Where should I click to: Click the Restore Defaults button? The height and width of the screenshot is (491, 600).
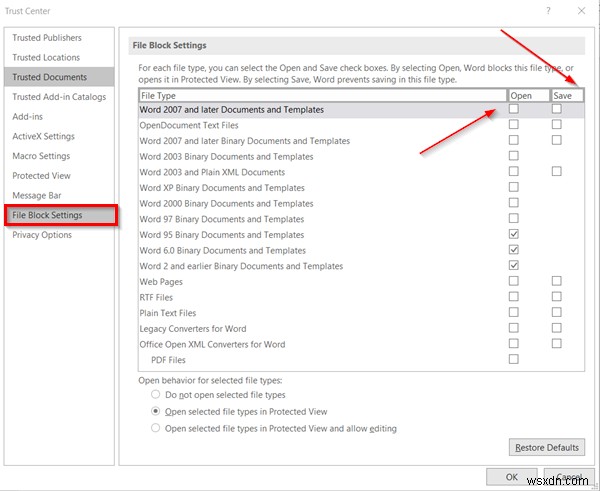pyautogui.click(x=547, y=447)
